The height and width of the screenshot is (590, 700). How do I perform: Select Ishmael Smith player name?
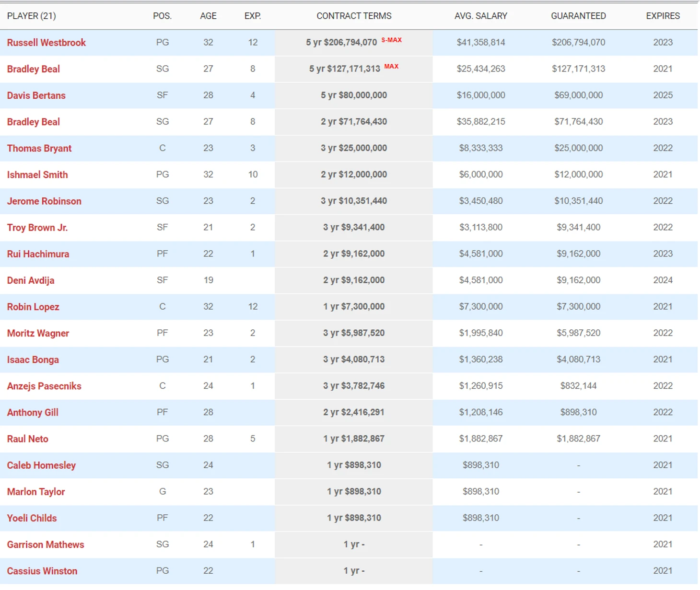(37, 174)
